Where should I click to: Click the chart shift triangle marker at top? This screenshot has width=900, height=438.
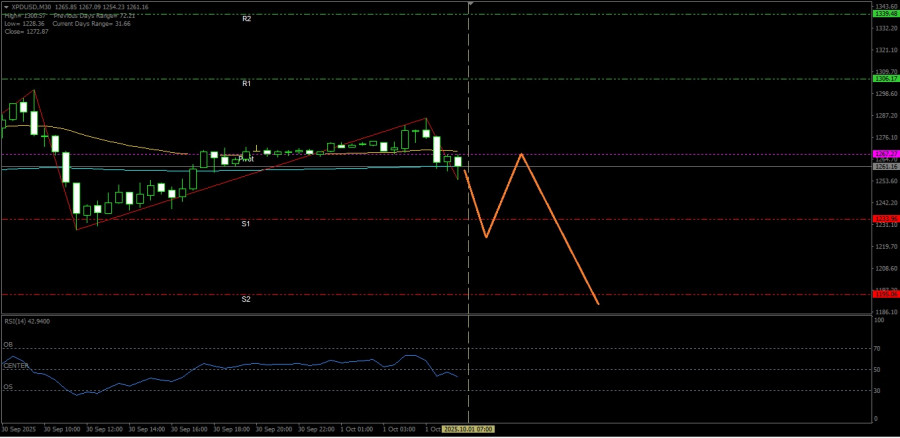coord(469,4)
